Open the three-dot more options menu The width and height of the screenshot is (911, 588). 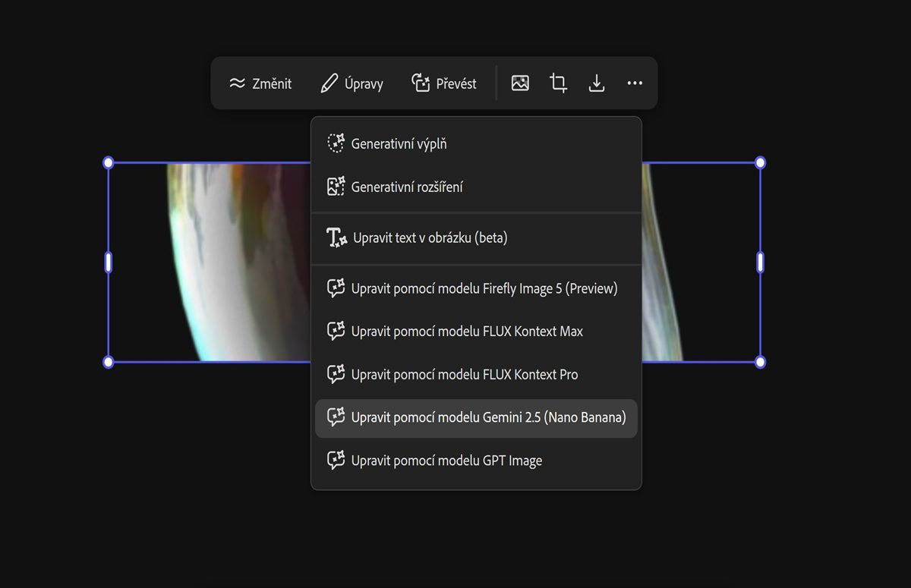click(635, 83)
